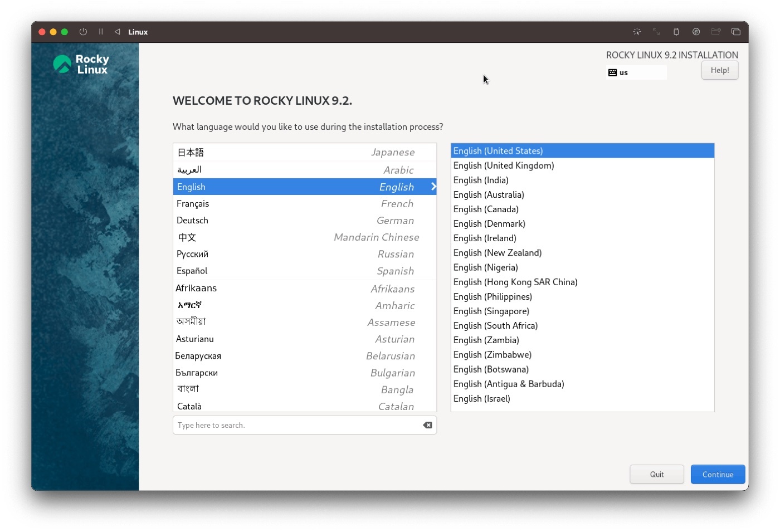
Task: Choose English (Australia) locale
Action: click(x=582, y=194)
